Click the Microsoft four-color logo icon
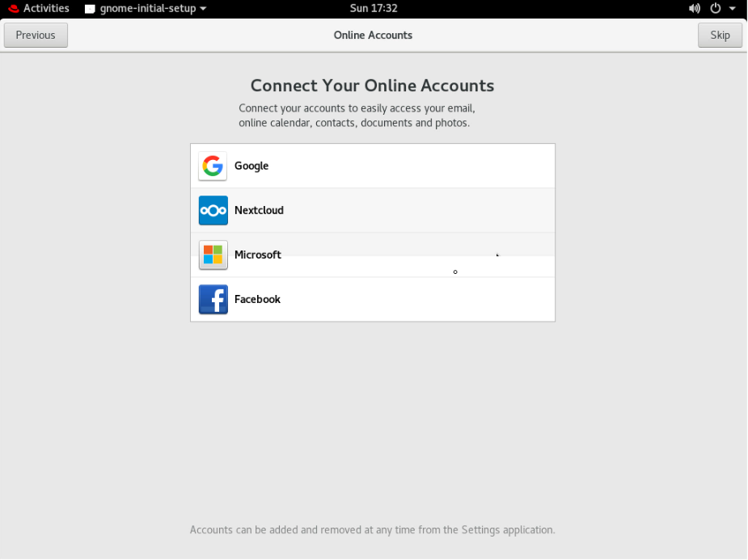Screen dimensions: 748x560 tap(213, 255)
